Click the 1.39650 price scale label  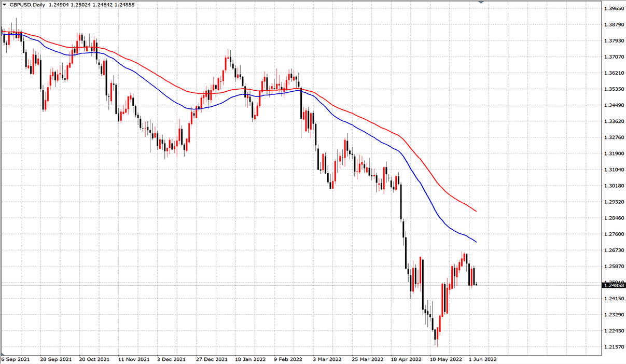(615, 9)
